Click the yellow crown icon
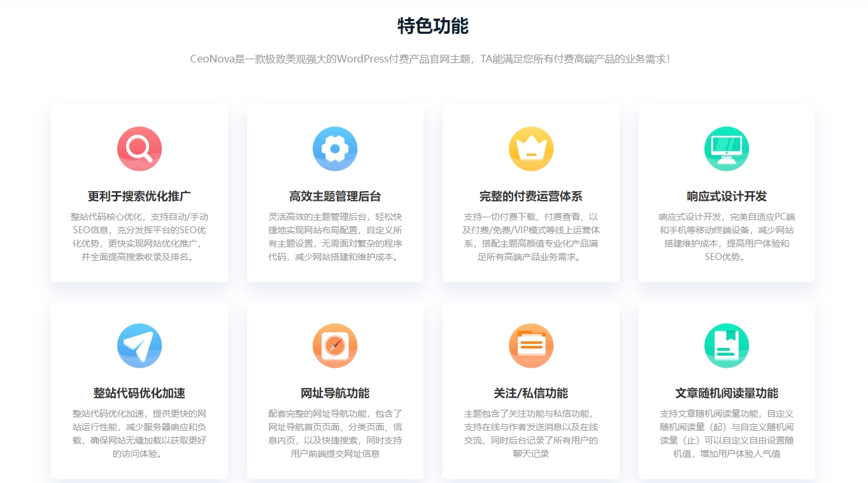The image size is (868, 483). coord(530,149)
